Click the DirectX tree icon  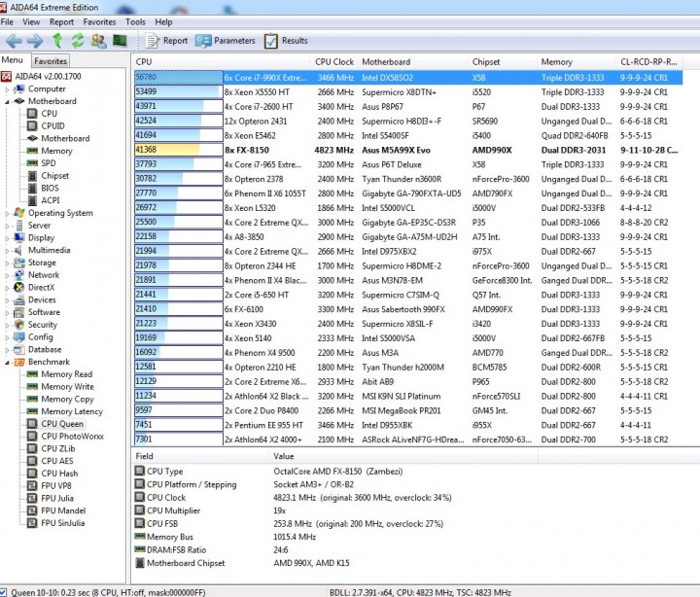19,288
